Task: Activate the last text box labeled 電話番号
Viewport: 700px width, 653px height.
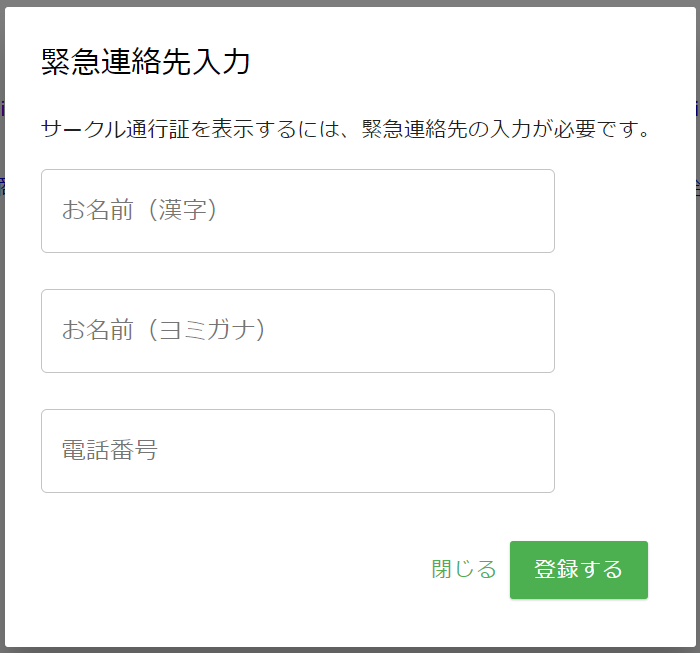Action: (x=298, y=451)
